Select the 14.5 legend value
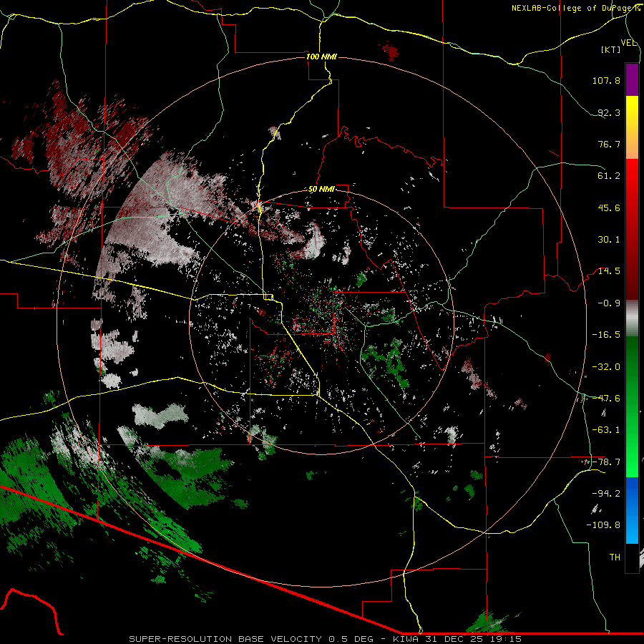Image resolution: width=644 pixels, height=644 pixels. point(609,271)
